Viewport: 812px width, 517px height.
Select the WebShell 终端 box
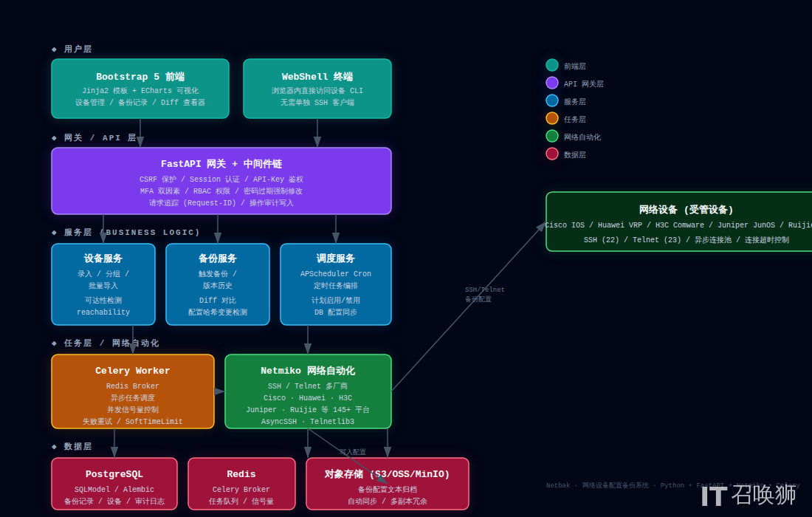click(317, 89)
